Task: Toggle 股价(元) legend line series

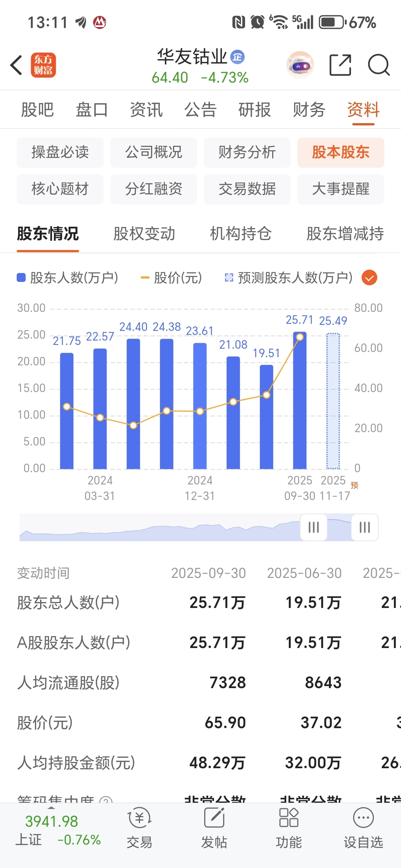Action: 171,277
